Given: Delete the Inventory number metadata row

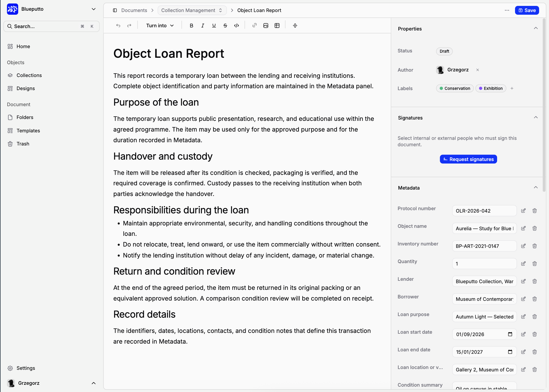Looking at the screenshot, I should click(535, 246).
